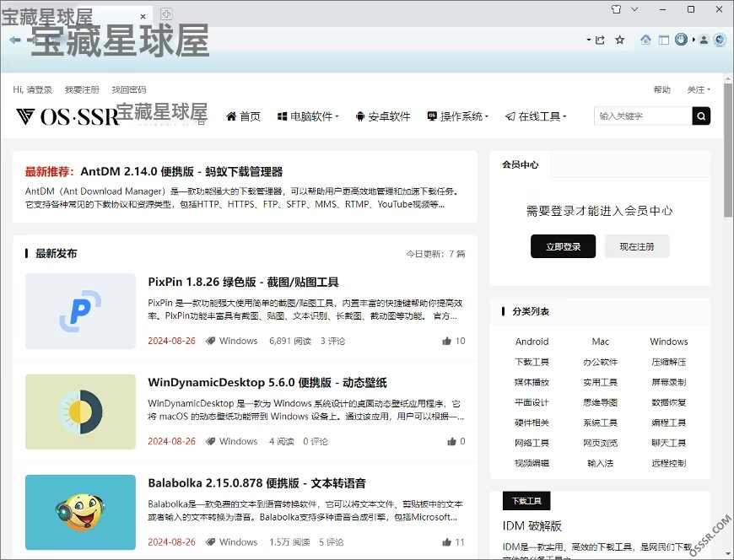This screenshot has height=560, width=734.
Task: Go to the browser home page icon
Action: (645, 40)
